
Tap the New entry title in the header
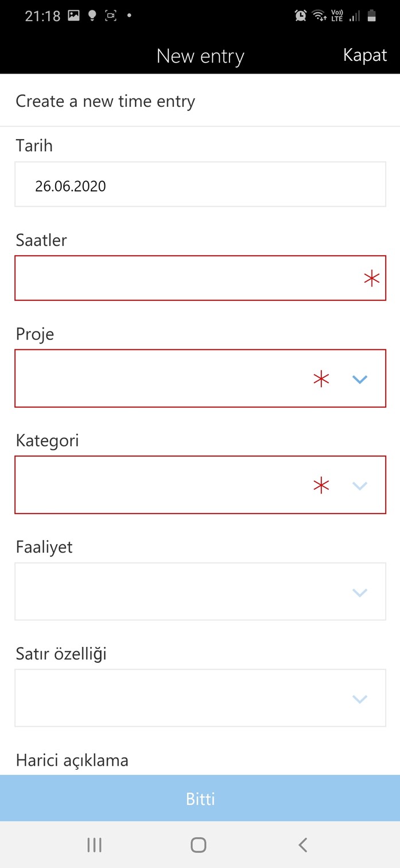coord(200,56)
